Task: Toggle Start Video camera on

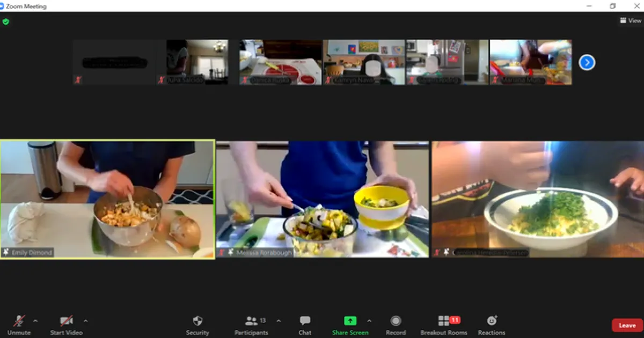Action: (x=67, y=325)
